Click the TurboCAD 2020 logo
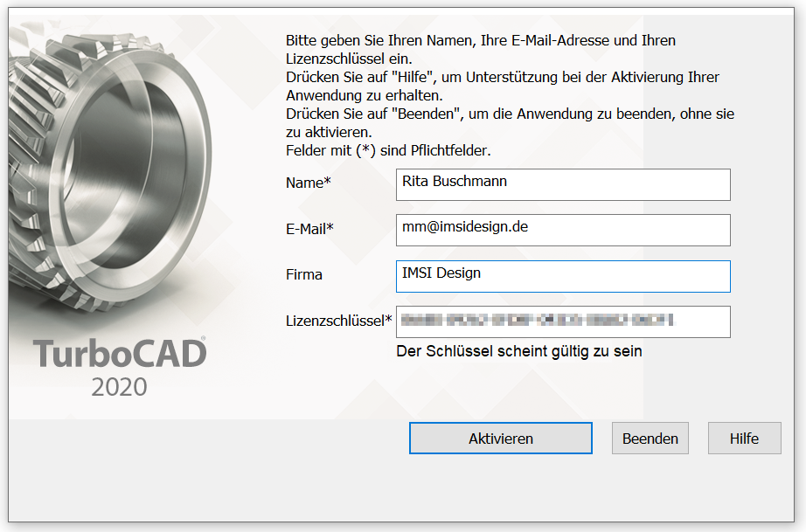This screenshot has height=532, width=806. tap(120, 367)
